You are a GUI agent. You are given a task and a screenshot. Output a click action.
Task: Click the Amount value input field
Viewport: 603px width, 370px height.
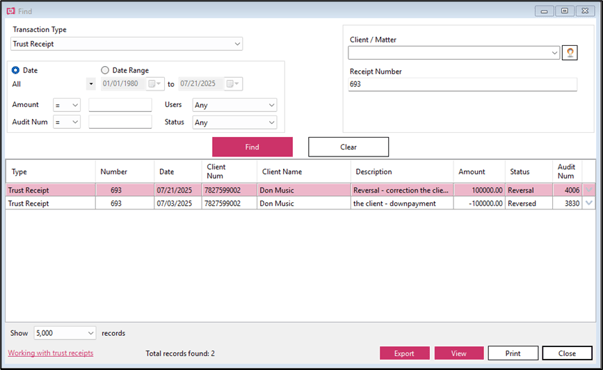[120, 105]
